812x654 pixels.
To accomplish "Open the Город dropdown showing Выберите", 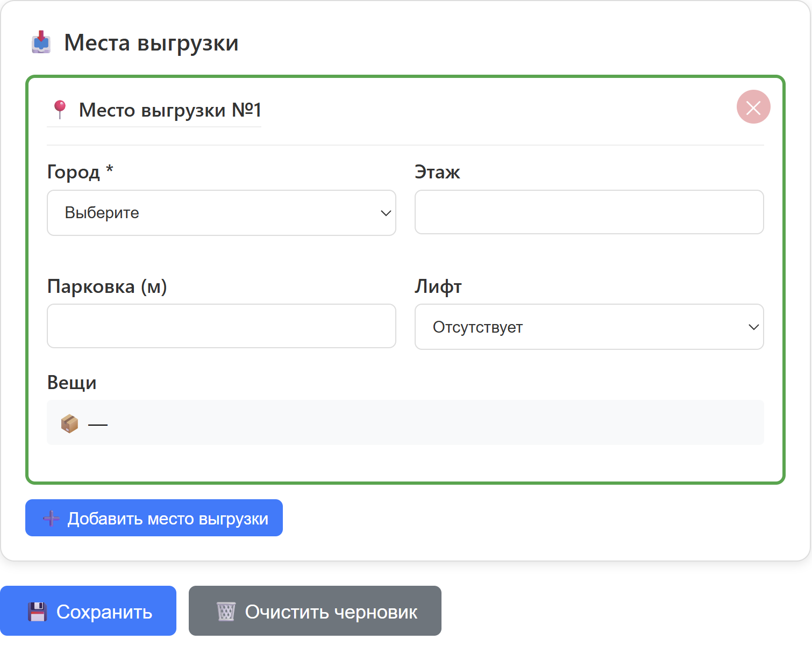I will point(222,213).
